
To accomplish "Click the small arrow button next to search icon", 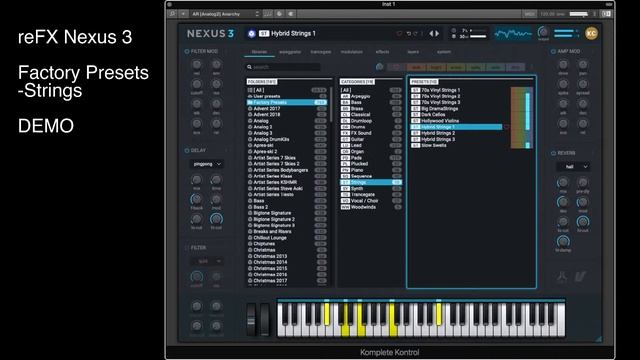I will coord(183,14).
